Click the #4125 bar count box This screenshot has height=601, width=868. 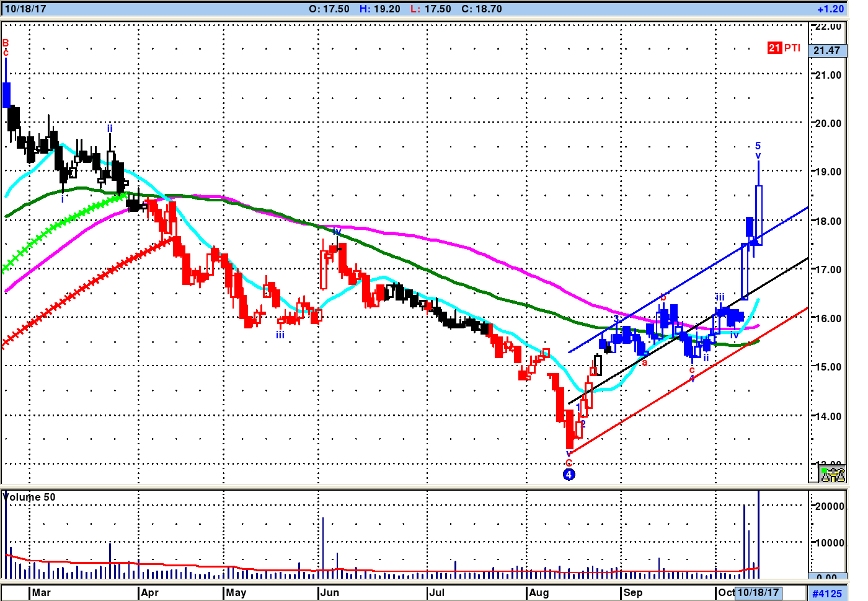click(827, 593)
